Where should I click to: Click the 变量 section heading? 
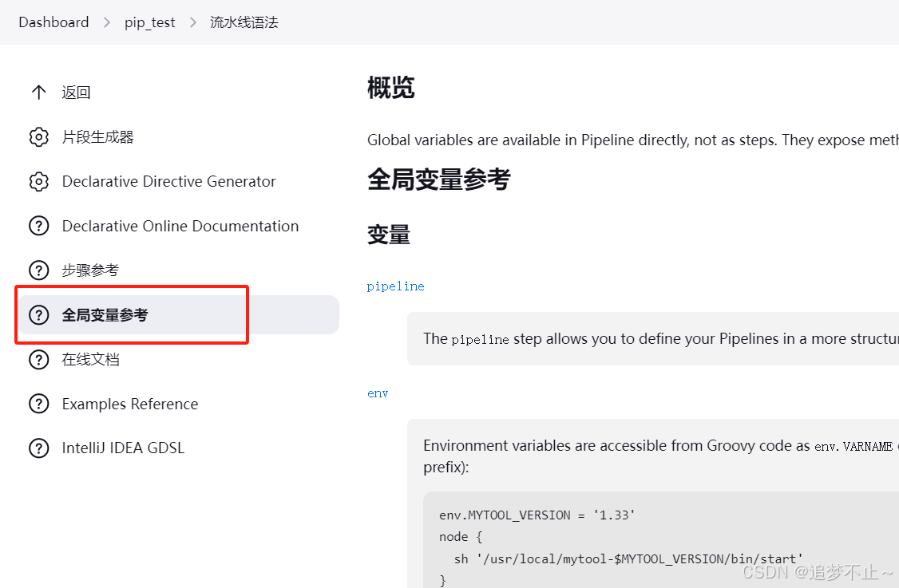(x=389, y=235)
